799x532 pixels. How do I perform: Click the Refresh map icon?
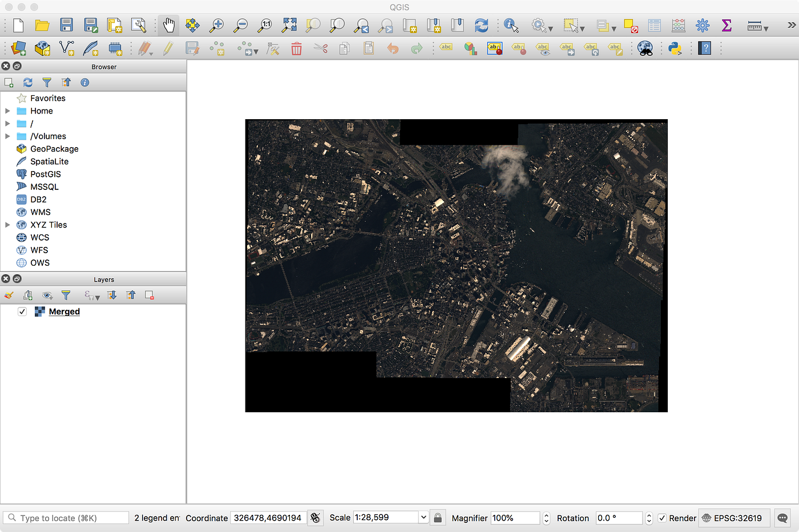click(x=481, y=26)
